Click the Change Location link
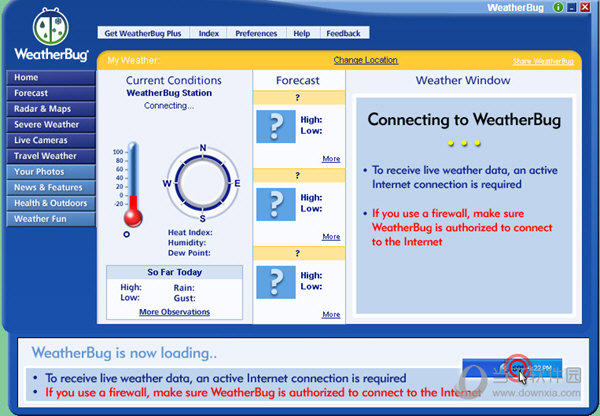This screenshot has width=600, height=416. [x=365, y=60]
